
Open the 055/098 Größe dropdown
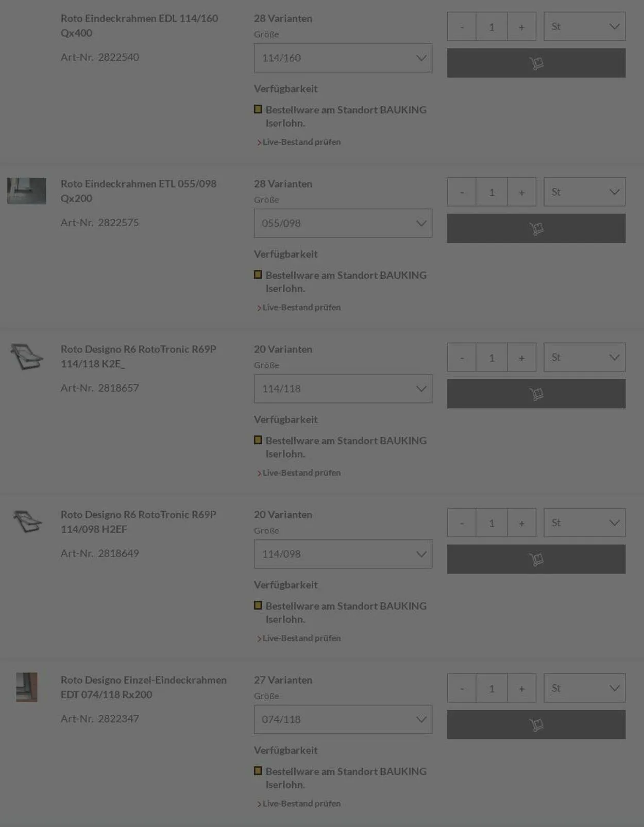pyautogui.click(x=343, y=223)
